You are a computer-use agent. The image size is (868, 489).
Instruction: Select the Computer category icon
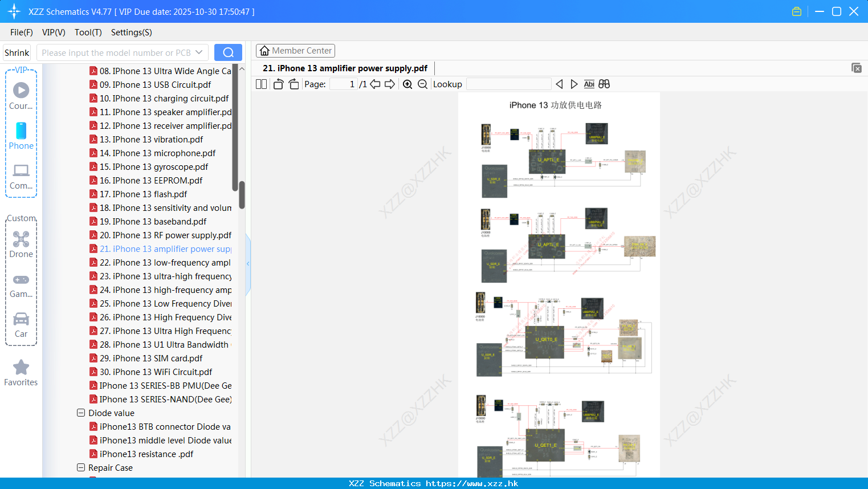21,176
